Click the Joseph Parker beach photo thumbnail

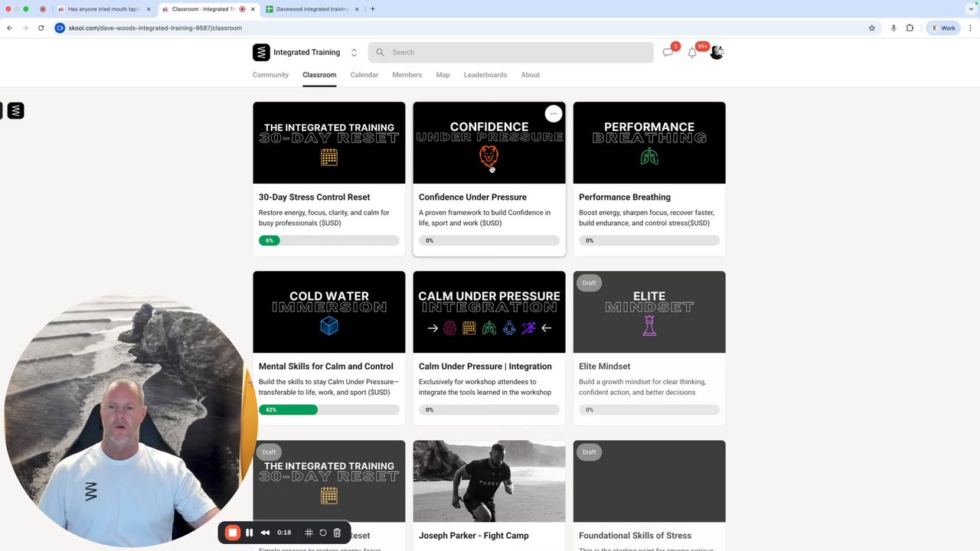coord(489,481)
